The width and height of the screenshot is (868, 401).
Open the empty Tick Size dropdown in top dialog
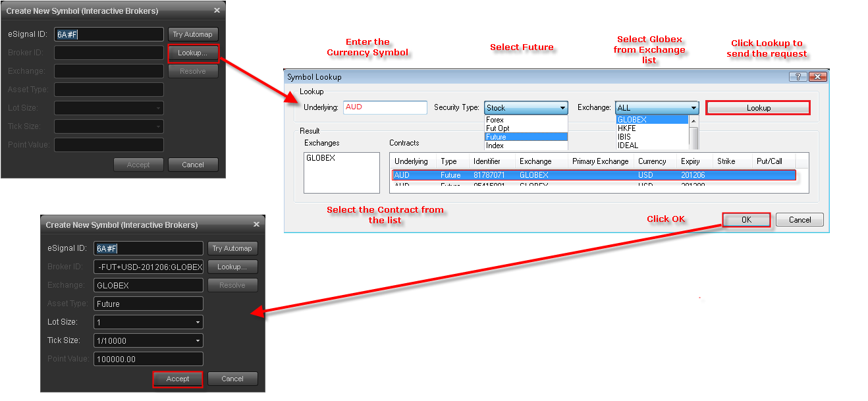point(109,126)
